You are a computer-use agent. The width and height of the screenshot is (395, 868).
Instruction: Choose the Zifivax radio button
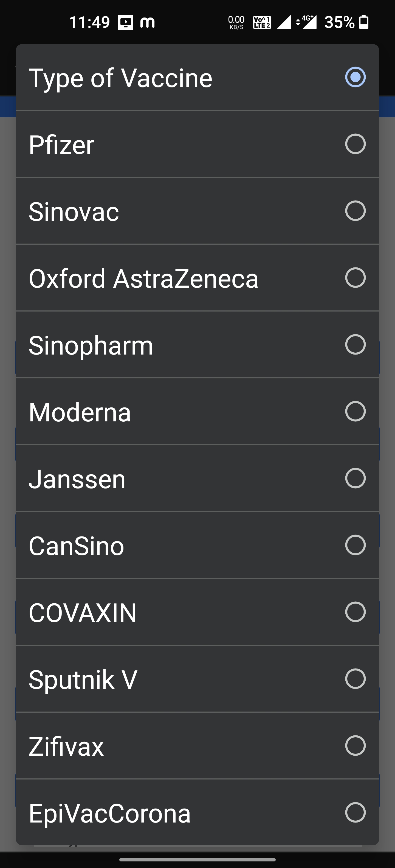click(x=355, y=745)
